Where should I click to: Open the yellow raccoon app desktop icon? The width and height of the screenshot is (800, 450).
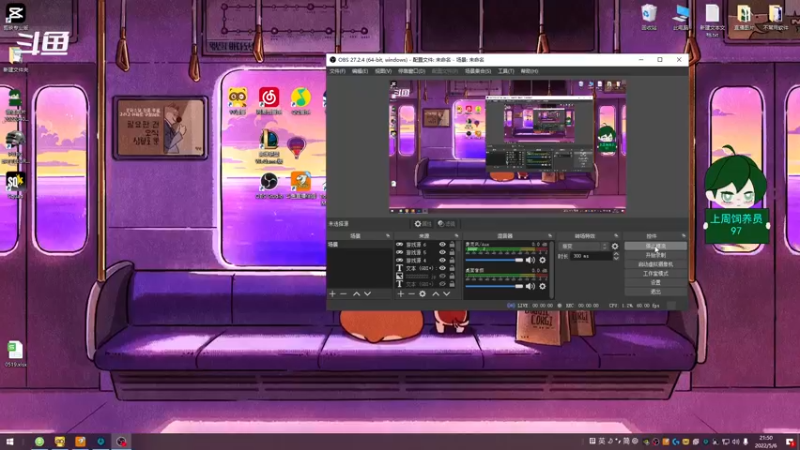[237, 100]
